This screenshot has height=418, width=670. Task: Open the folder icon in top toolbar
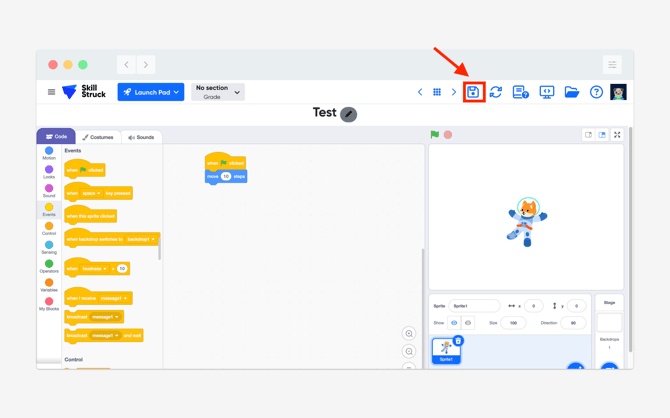click(571, 92)
